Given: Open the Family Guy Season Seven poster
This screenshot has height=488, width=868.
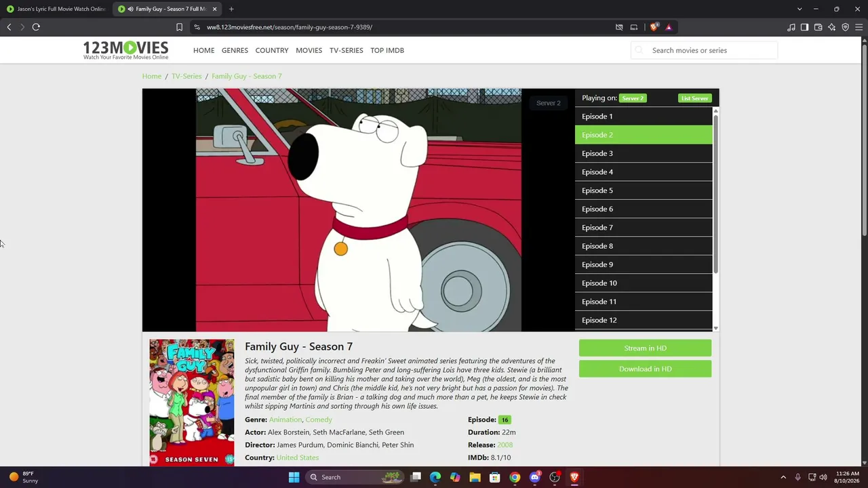Looking at the screenshot, I should [192, 403].
